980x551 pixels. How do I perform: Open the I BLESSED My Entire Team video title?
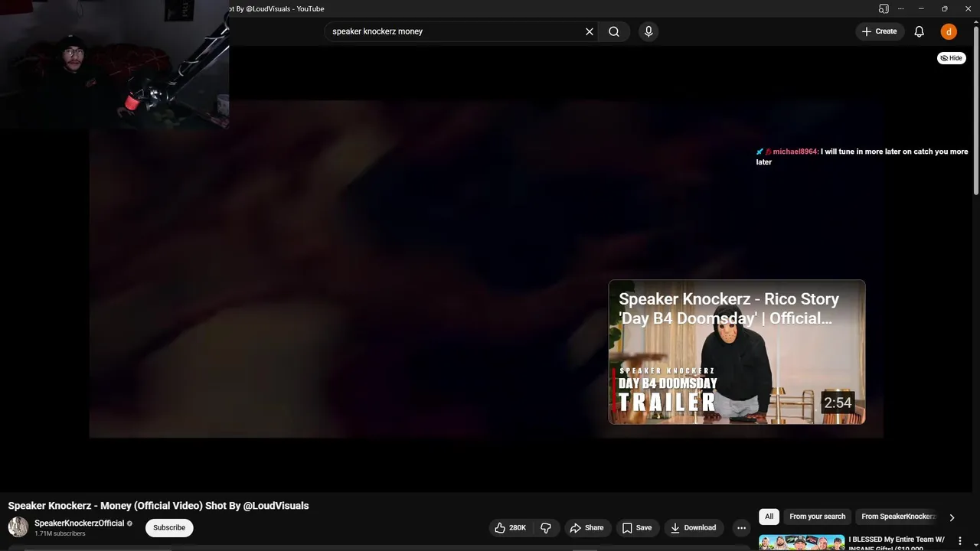897,543
